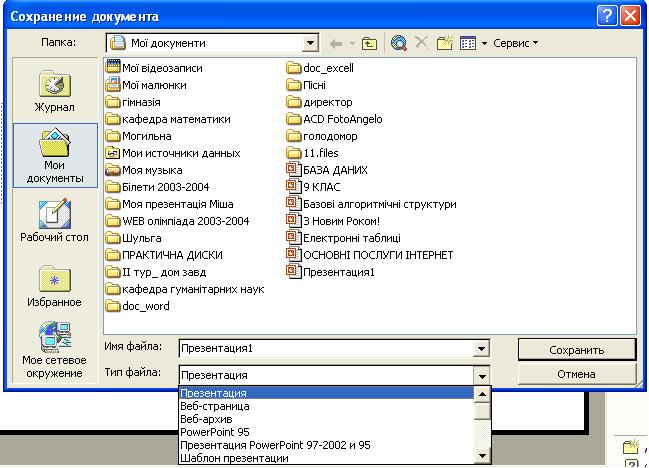649x468 pixels.
Task: Toggle the Тип файла dropdown arrow
Action: (482, 376)
